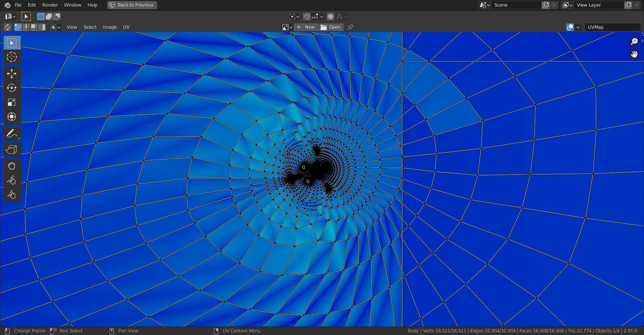
Task: Toggle UV sync selection
Action: (x=8, y=27)
